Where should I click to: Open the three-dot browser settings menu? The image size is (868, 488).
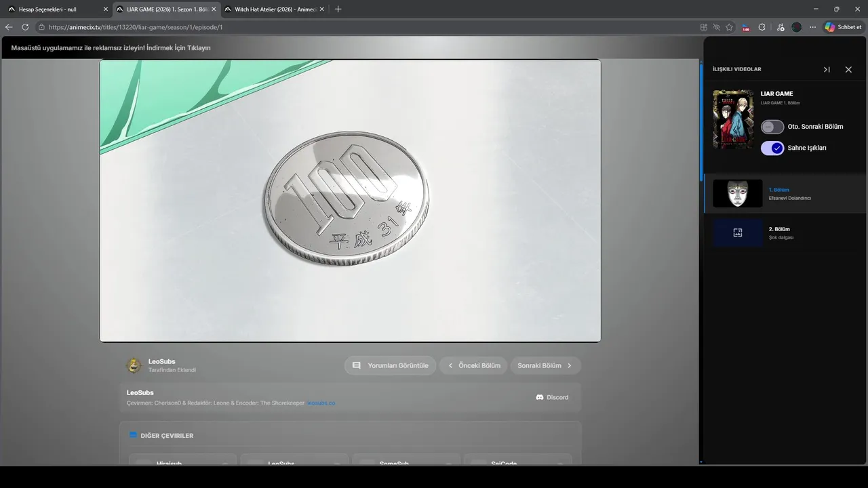813,27
